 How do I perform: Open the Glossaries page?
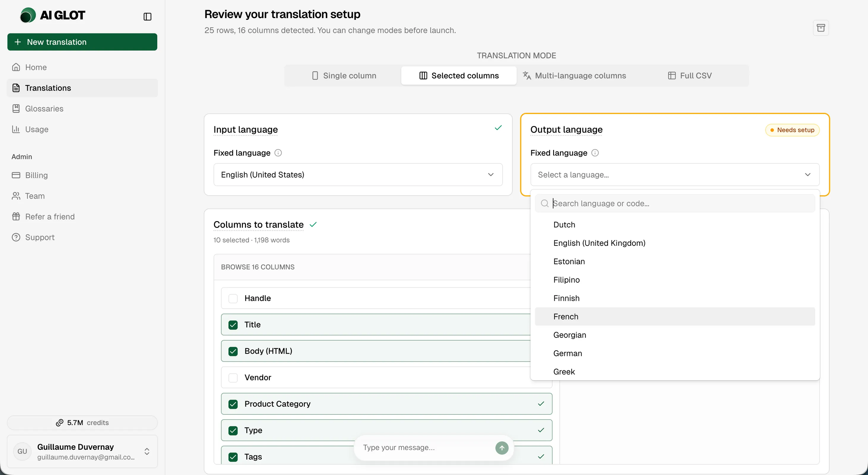point(82,109)
